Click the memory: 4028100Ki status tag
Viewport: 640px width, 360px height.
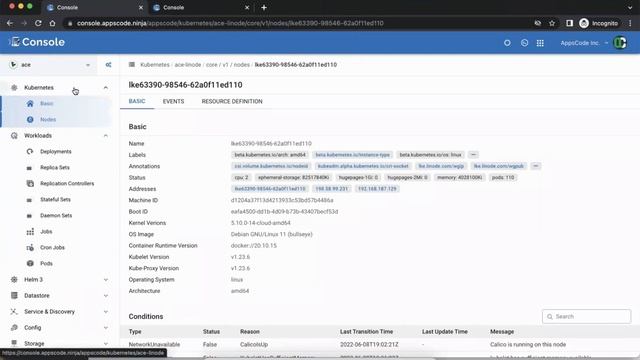click(x=460, y=178)
